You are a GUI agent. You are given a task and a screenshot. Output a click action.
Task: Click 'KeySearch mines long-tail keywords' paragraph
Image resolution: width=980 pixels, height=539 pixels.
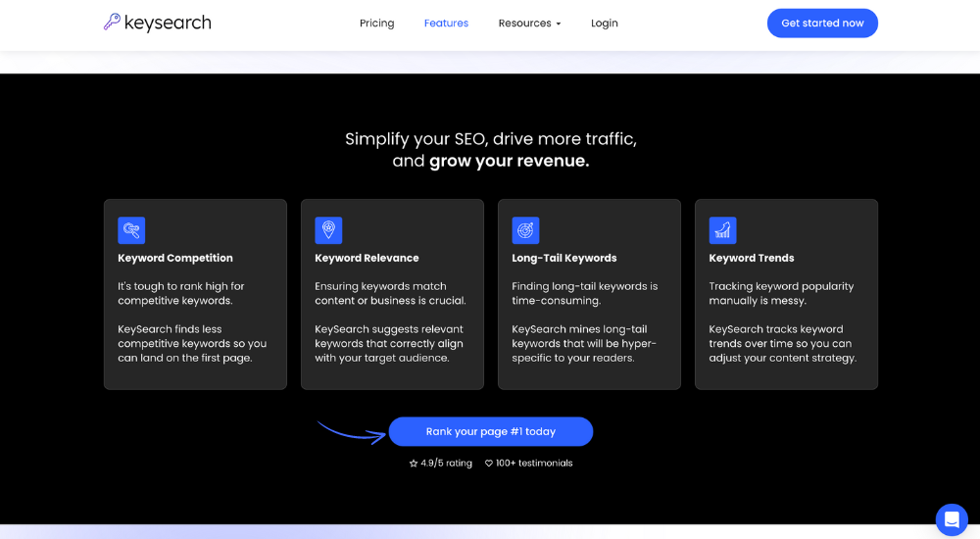584,343
